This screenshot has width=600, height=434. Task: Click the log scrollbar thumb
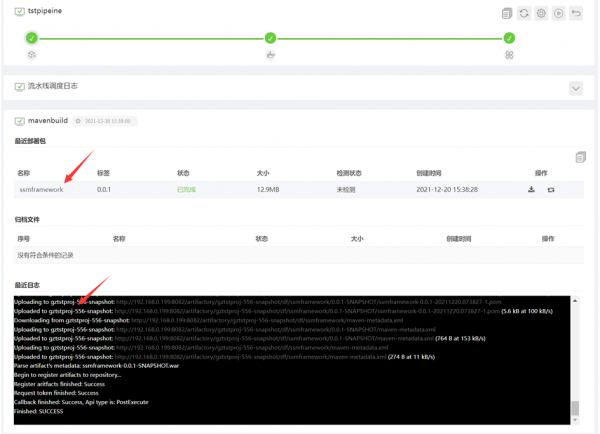click(x=575, y=408)
